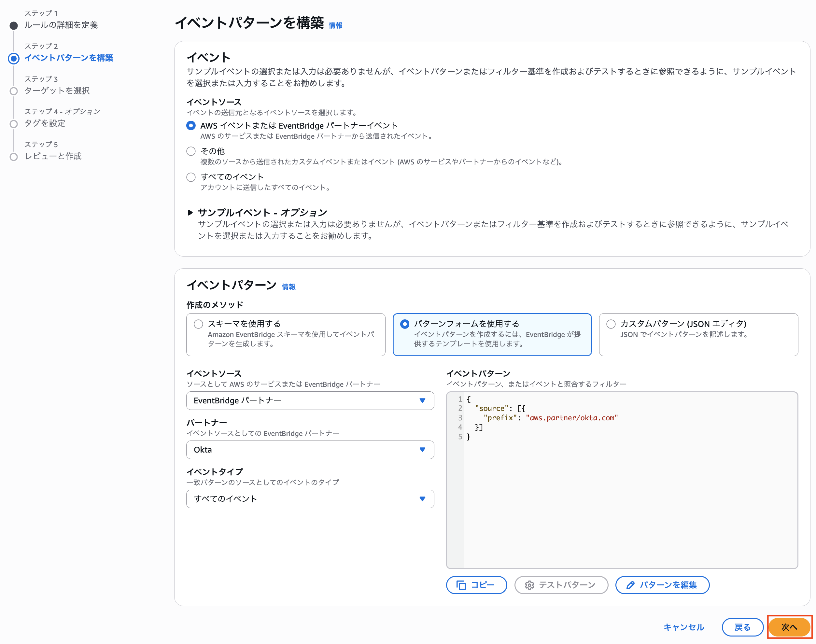Select the gear icon on テストパターン button

530,585
